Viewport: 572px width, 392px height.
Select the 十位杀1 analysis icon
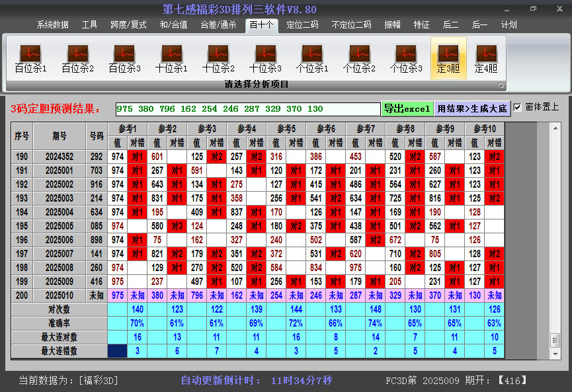pyautogui.click(x=171, y=58)
